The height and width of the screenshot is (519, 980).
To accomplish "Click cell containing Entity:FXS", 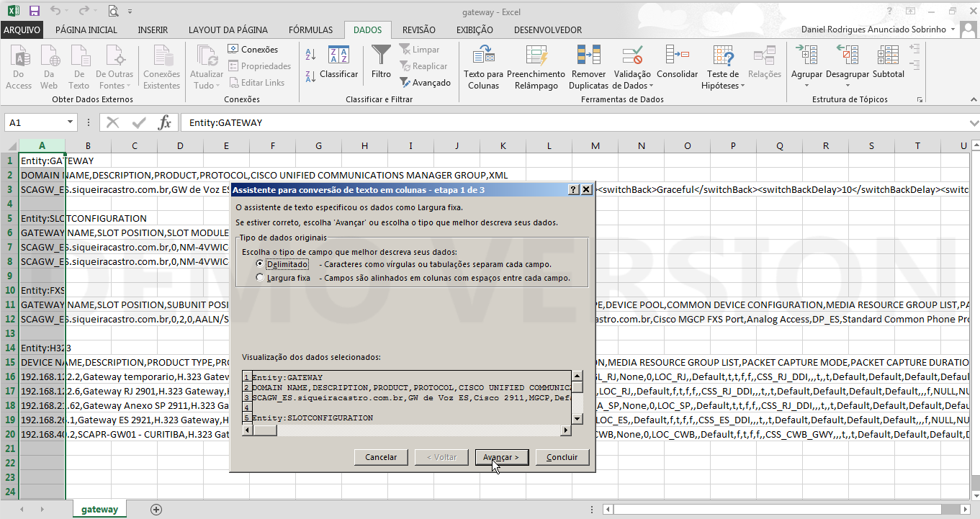I will point(42,290).
